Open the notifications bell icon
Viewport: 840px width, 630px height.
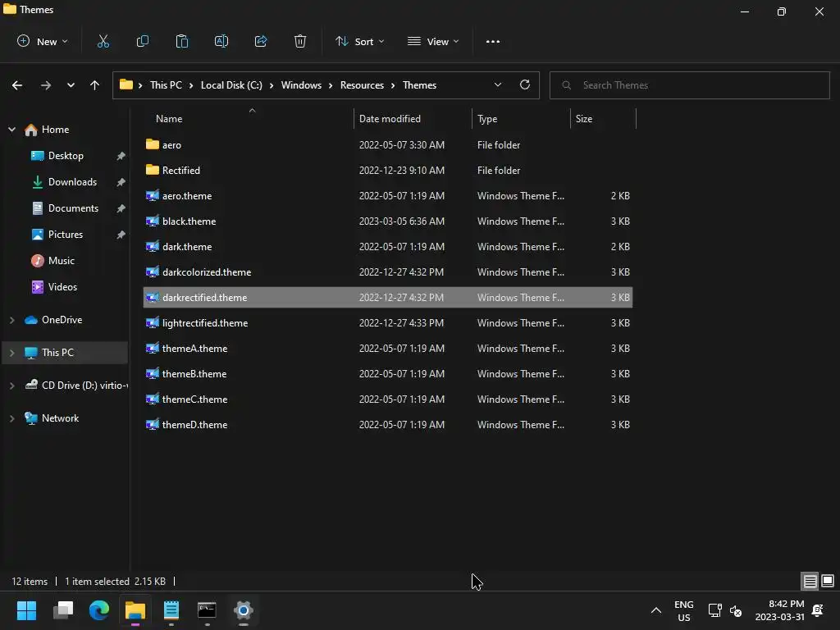click(x=818, y=610)
